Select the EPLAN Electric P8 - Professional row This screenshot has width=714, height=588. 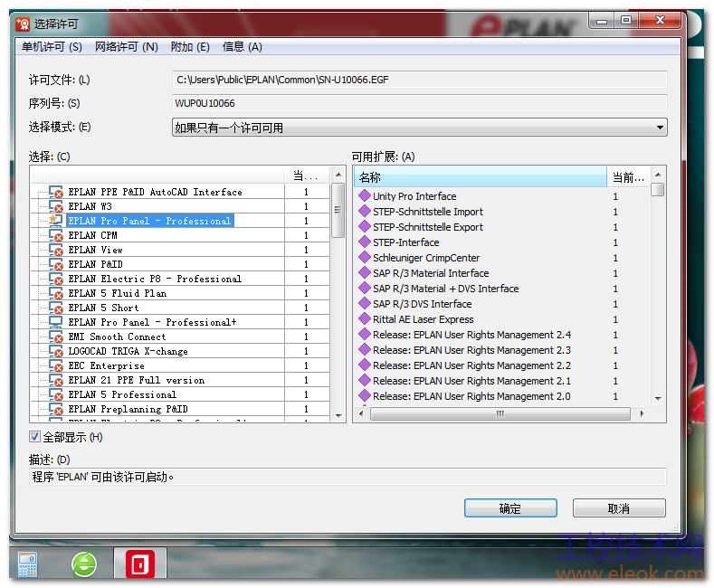[x=155, y=279]
